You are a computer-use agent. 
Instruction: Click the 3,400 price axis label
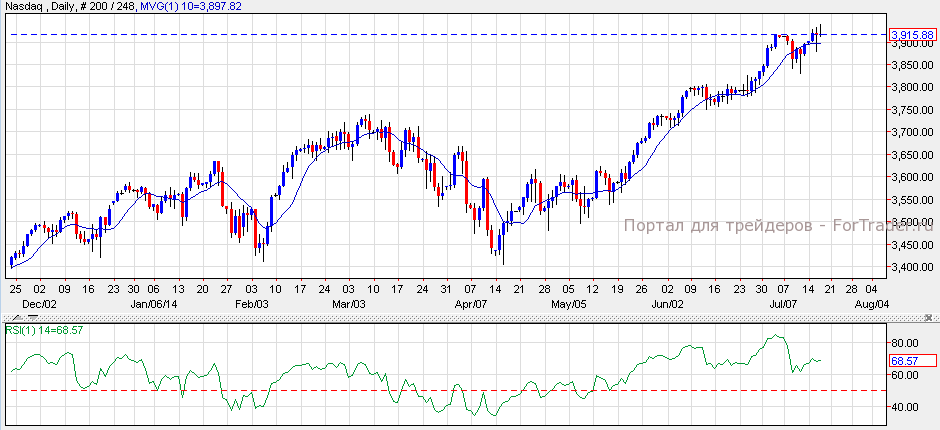pyautogui.click(x=909, y=267)
